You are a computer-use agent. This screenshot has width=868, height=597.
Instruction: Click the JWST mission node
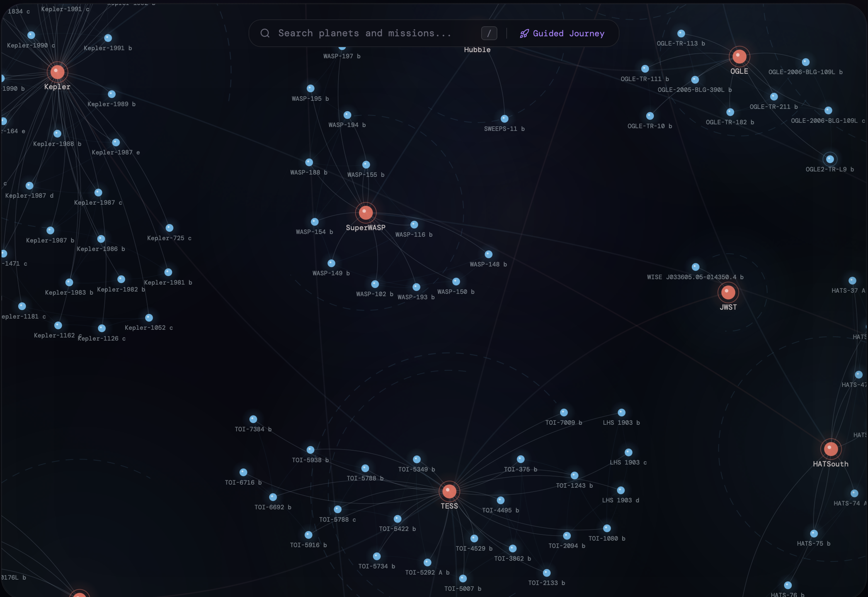coord(728,292)
